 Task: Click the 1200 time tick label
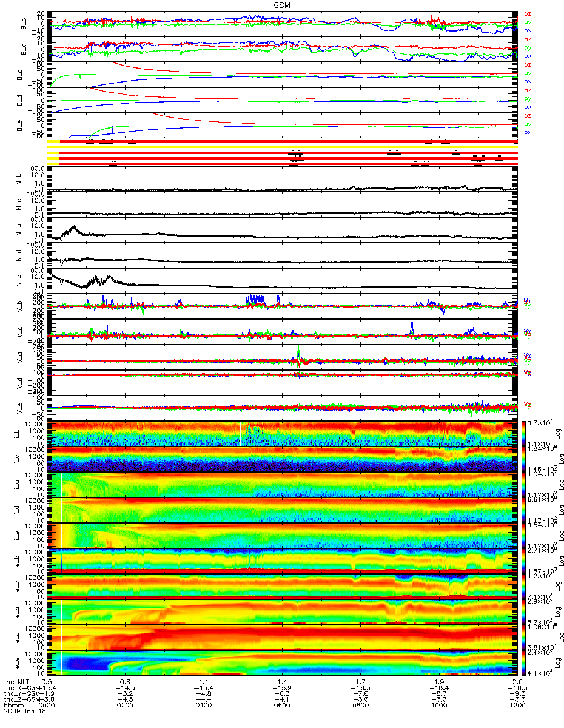coord(517,706)
